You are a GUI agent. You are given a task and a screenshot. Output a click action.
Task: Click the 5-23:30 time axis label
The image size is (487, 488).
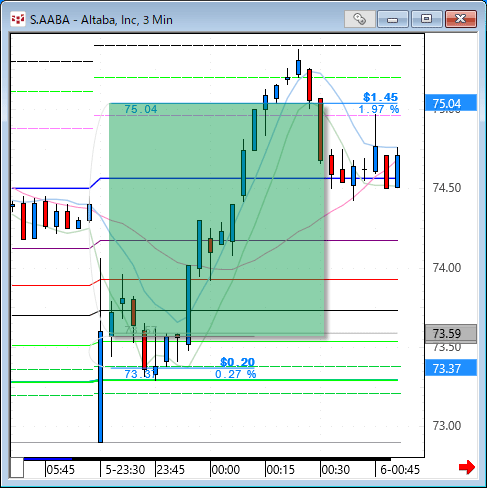[125, 470]
